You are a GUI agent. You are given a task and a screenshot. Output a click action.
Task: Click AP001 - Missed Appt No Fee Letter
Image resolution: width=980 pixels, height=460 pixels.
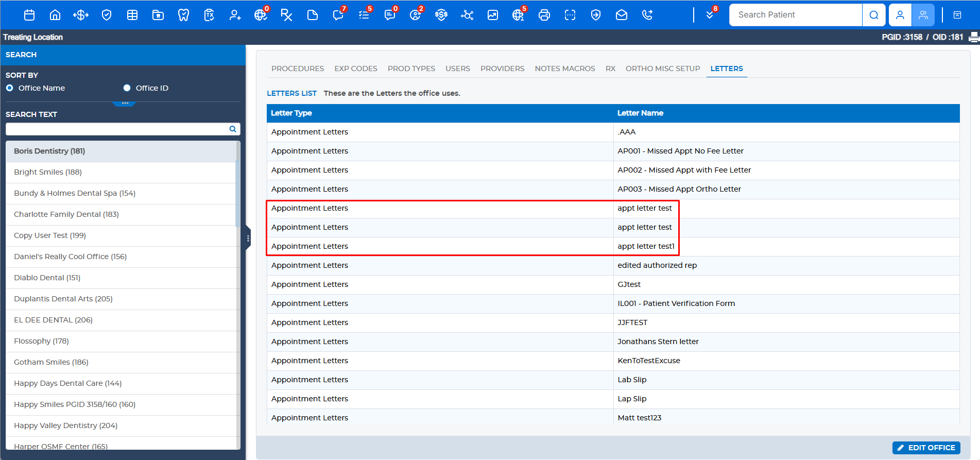pyautogui.click(x=680, y=151)
